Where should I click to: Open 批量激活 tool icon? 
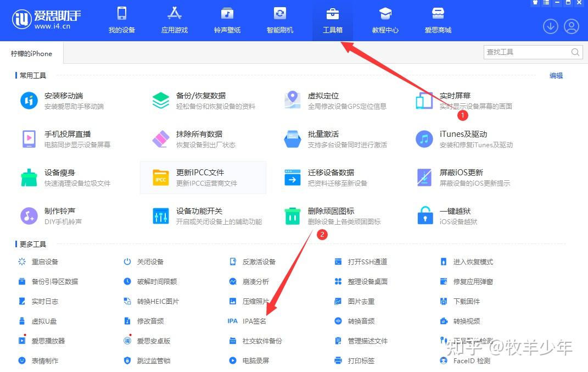[293, 139]
